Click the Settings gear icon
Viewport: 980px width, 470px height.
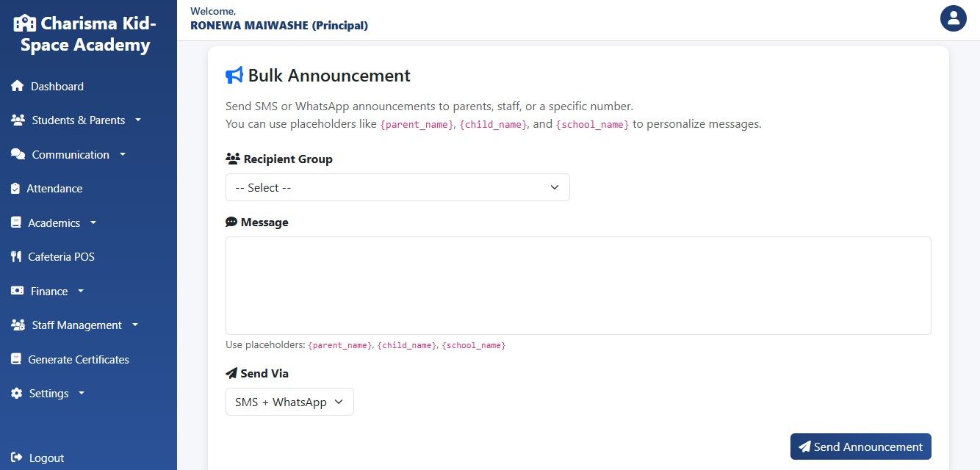tap(17, 394)
